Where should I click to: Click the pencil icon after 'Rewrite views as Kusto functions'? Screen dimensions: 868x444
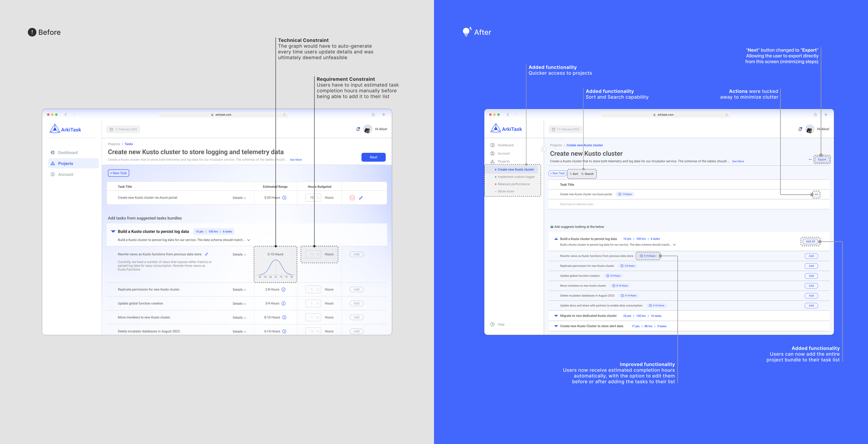coord(206,254)
